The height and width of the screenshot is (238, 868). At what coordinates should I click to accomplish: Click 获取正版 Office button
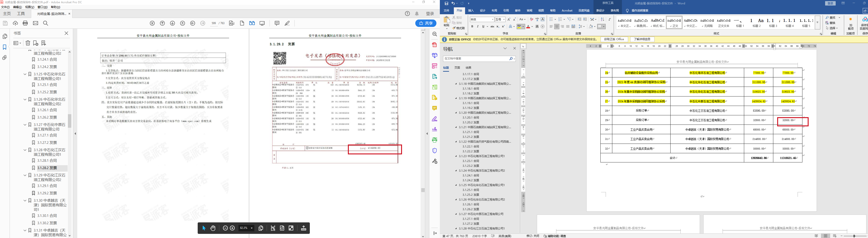click(614, 40)
